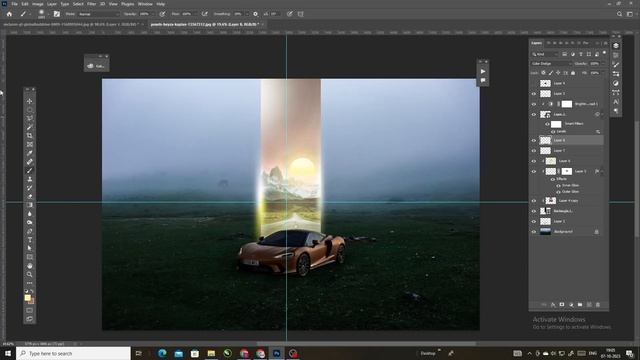
Task: Click the Home icon in options bar
Action: [9, 14]
